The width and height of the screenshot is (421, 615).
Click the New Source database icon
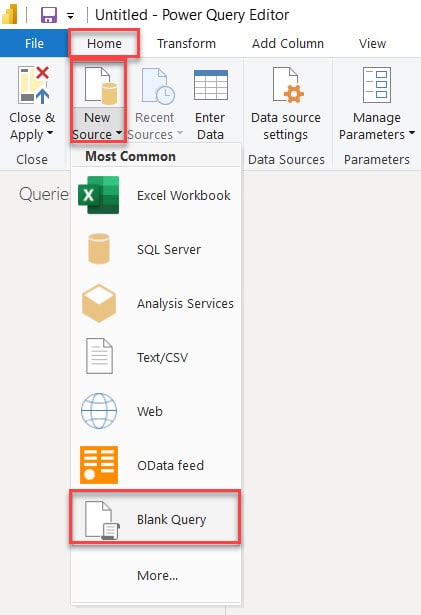pyautogui.click(x=101, y=86)
